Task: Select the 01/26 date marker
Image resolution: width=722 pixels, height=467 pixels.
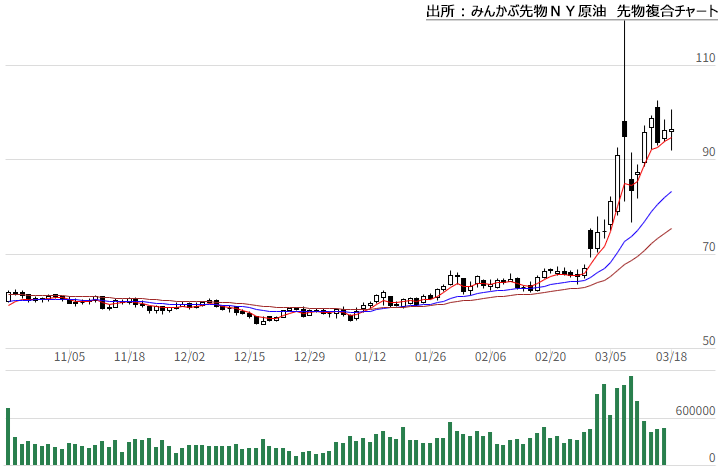Action: click(430, 356)
